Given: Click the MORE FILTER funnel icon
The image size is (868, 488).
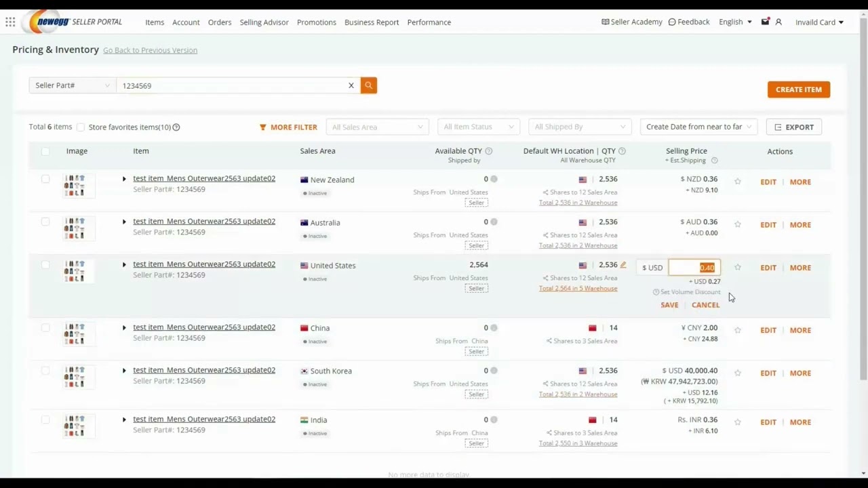Looking at the screenshot, I should coord(263,127).
